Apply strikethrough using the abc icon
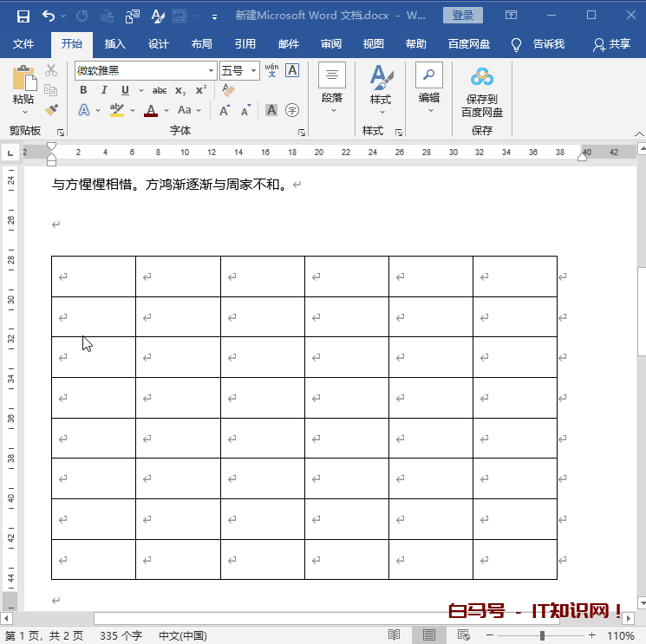Image resolution: width=646 pixels, height=644 pixels. (160, 90)
